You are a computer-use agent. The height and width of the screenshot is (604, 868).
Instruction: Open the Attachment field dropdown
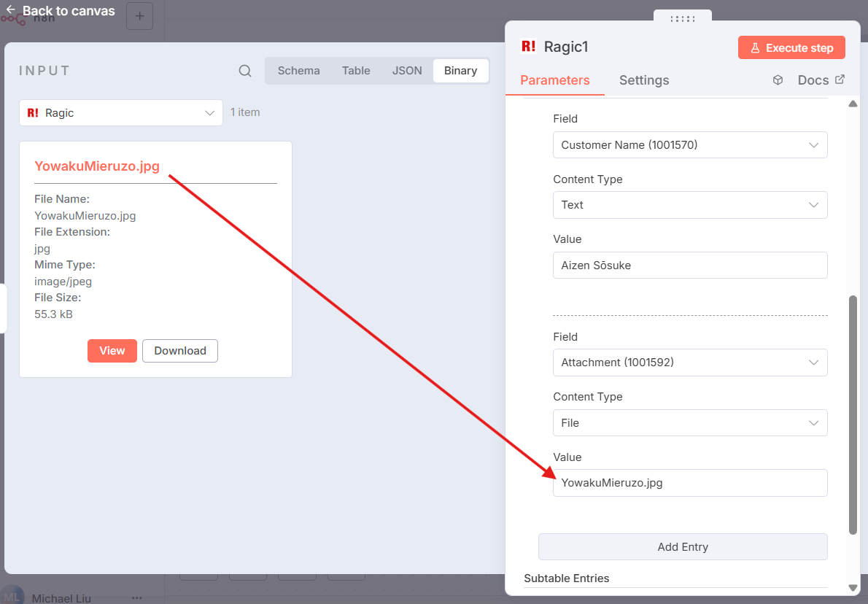[689, 363]
